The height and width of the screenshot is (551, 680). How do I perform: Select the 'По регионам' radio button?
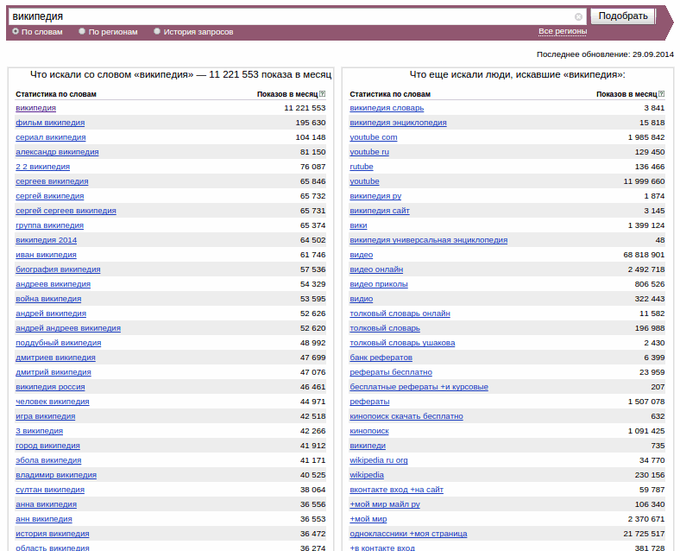click(82, 31)
